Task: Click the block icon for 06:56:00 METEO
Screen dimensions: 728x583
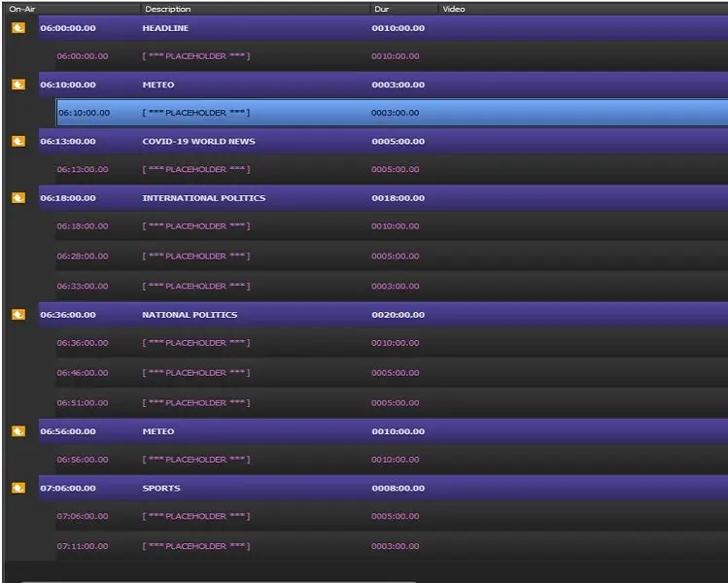Action: click(x=18, y=430)
